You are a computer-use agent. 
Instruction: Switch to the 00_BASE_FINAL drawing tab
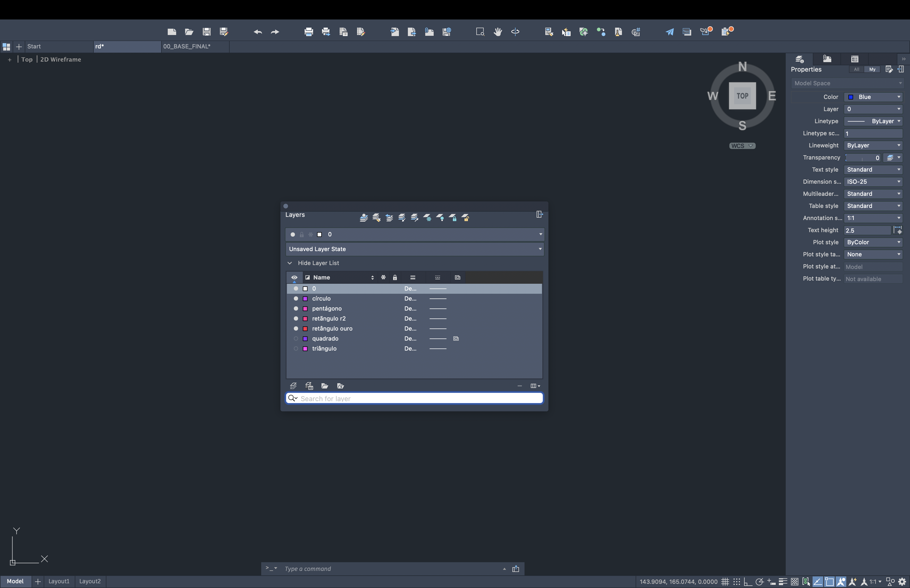pyautogui.click(x=187, y=46)
